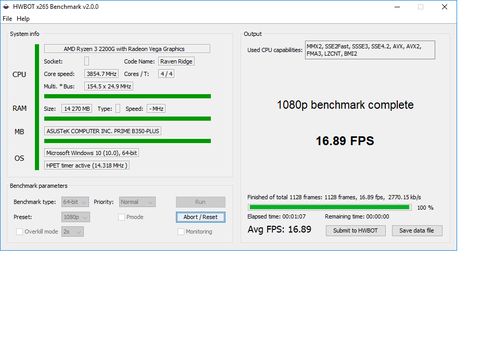Click the Run button
The width and height of the screenshot is (480, 360).
[201, 202]
